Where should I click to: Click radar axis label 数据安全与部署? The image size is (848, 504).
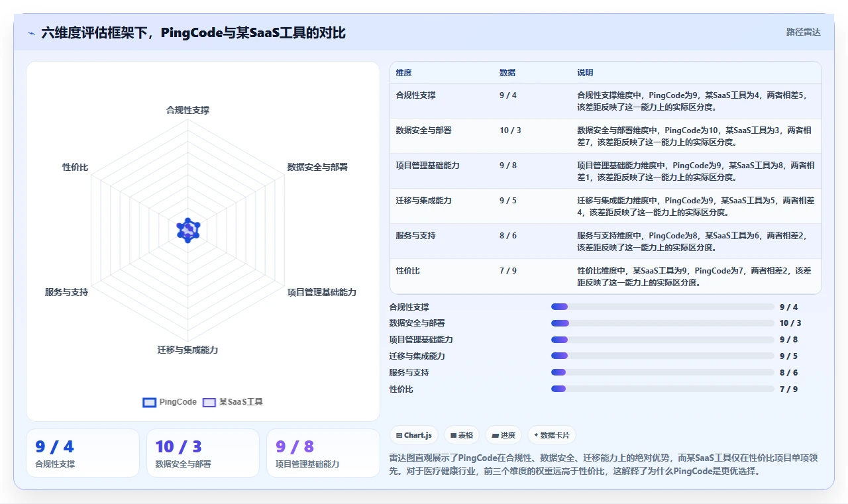317,167
